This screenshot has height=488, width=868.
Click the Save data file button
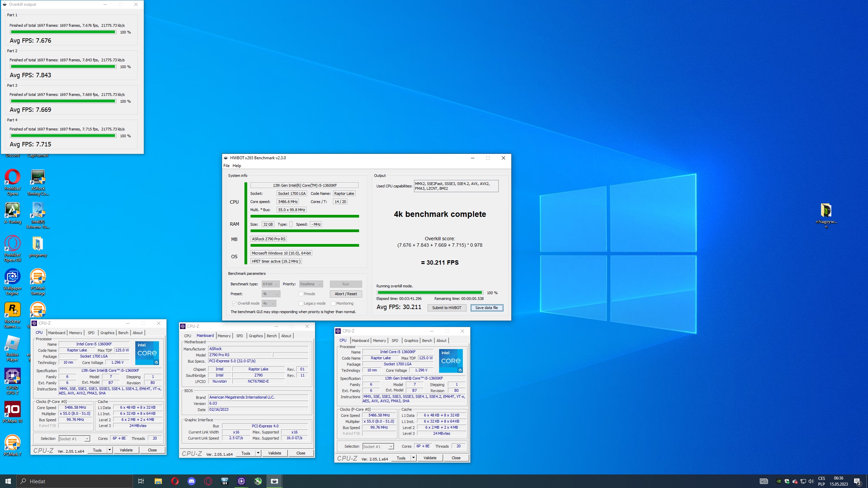point(487,308)
